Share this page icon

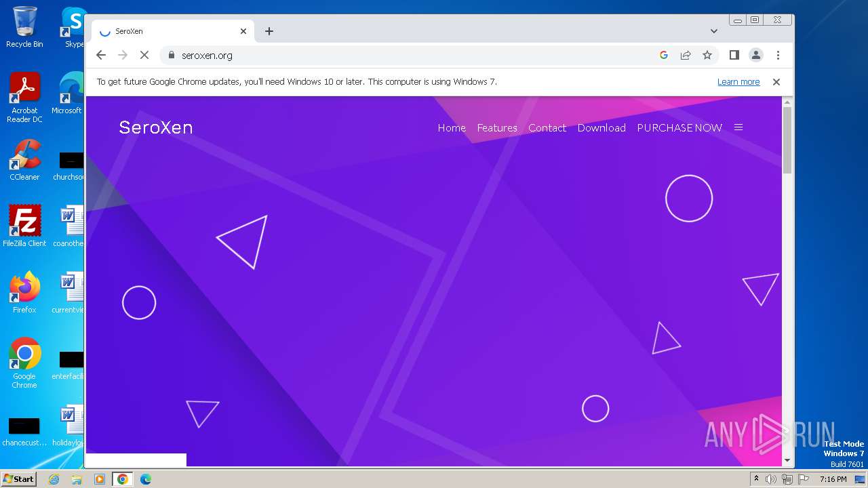click(x=686, y=56)
